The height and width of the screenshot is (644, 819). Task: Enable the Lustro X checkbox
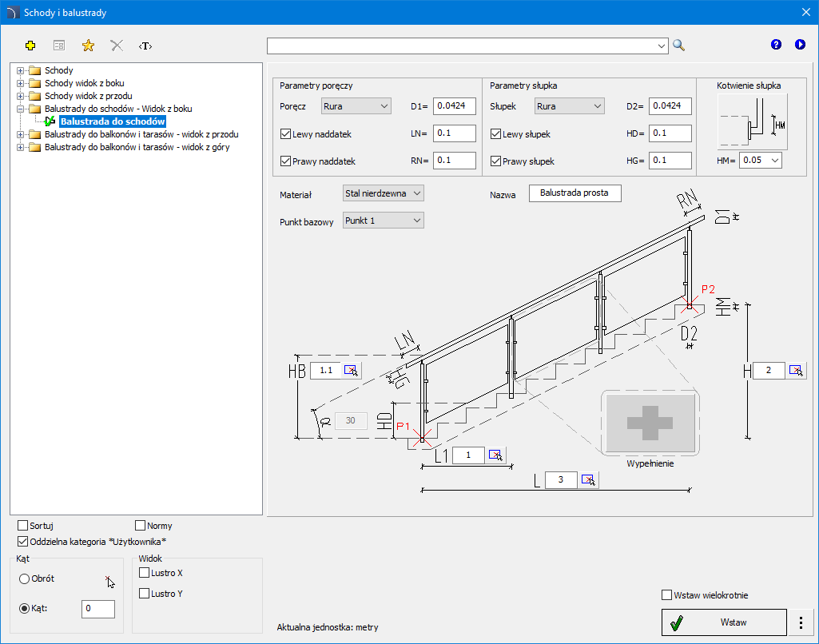(x=145, y=573)
